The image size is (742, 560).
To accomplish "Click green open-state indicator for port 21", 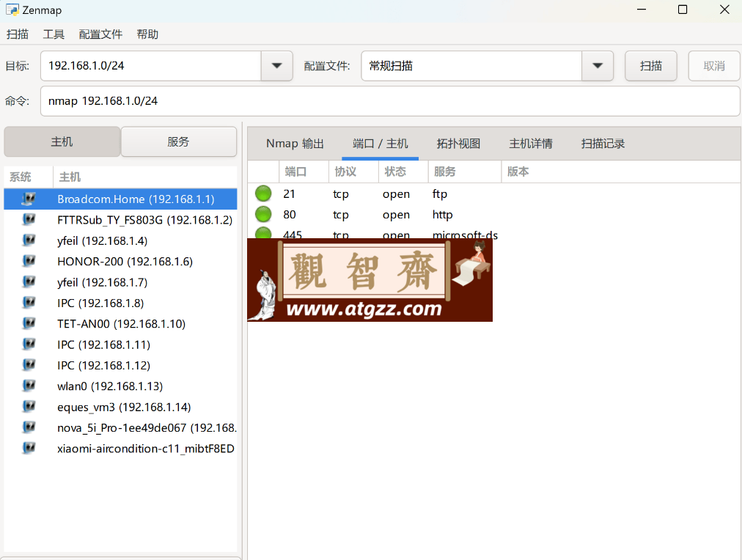I will point(263,194).
